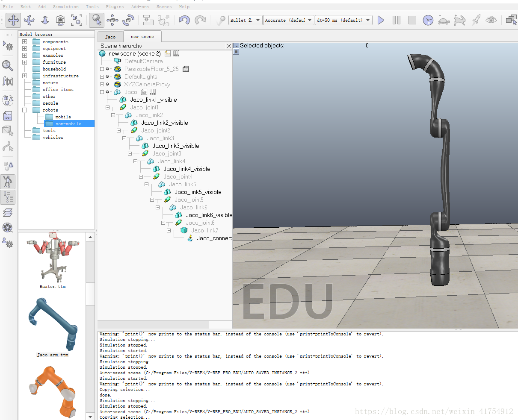Pause the simulation

point(397,20)
